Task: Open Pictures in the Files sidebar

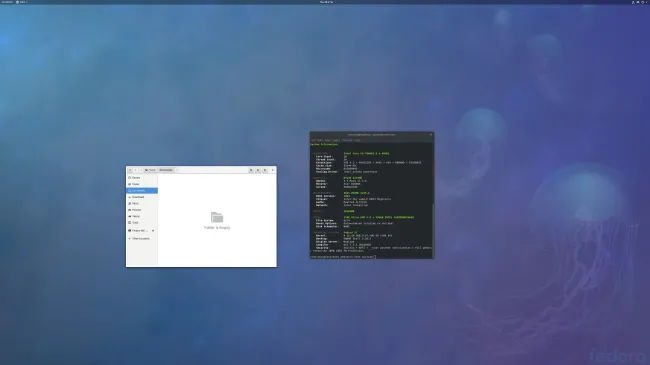Action: coord(141,210)
